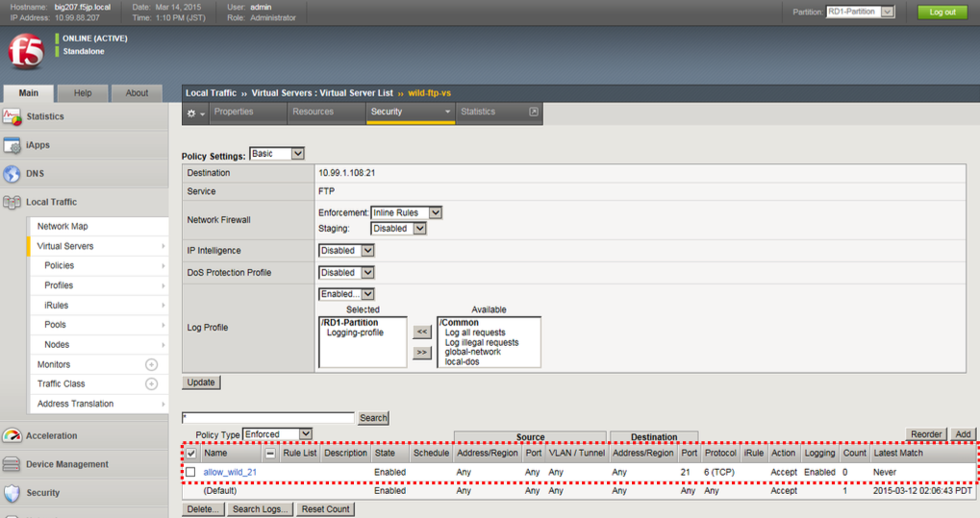Open Device Management in the sidebar
This screenshot has height=518, width=980.
[67, 464]
